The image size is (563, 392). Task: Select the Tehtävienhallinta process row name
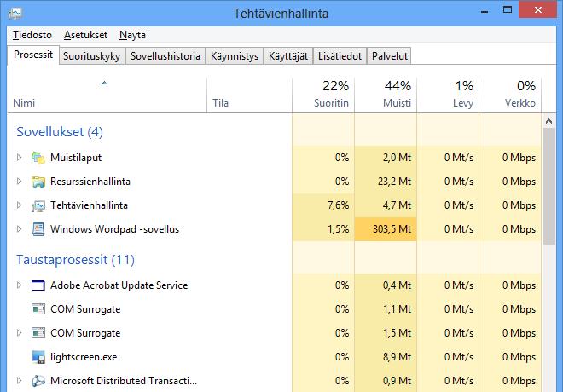pos(89,205)
